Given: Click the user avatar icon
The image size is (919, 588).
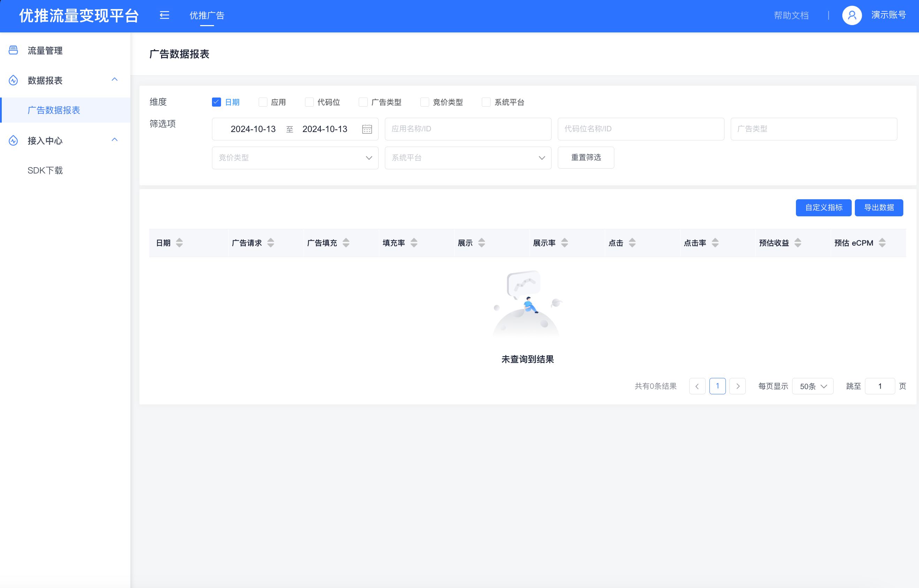Looking at the screenshot, I should [x=852, y=15].
